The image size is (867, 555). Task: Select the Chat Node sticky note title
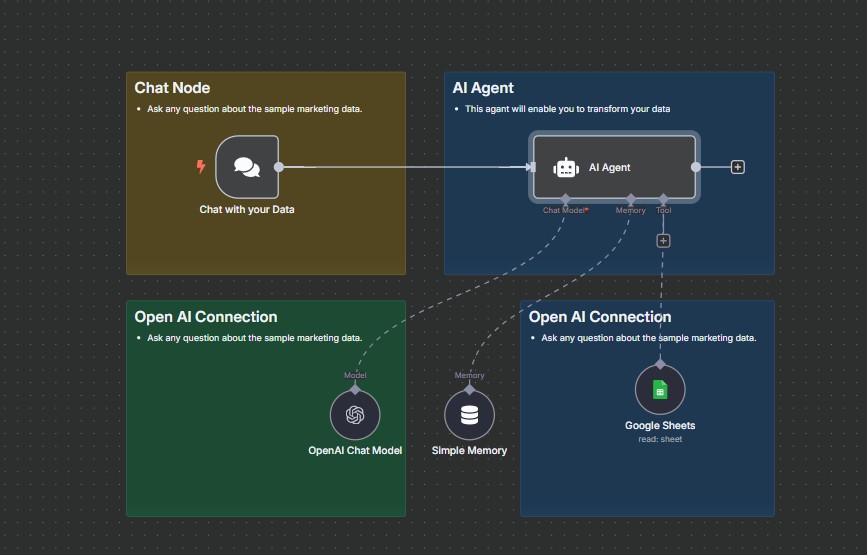tap(172, 88)
